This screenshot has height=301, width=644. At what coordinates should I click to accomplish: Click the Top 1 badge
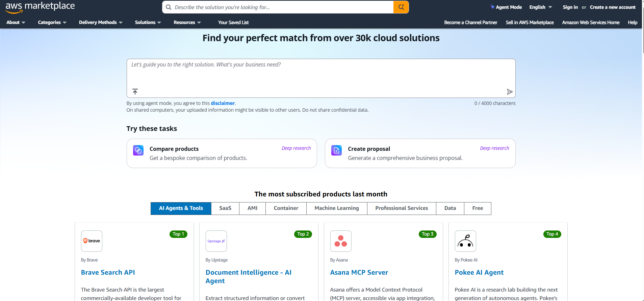click(x=178, y=234)
